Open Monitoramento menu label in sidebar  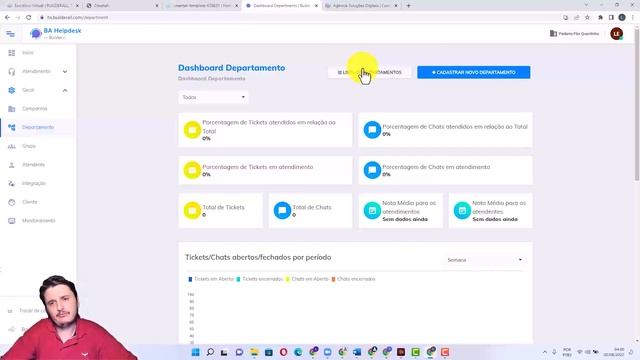38,221
